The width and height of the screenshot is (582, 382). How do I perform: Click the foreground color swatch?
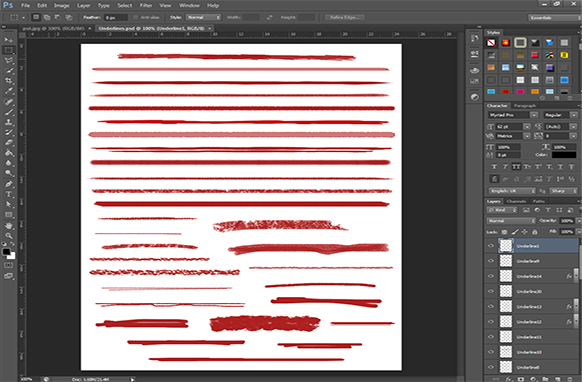click(6, 252)
